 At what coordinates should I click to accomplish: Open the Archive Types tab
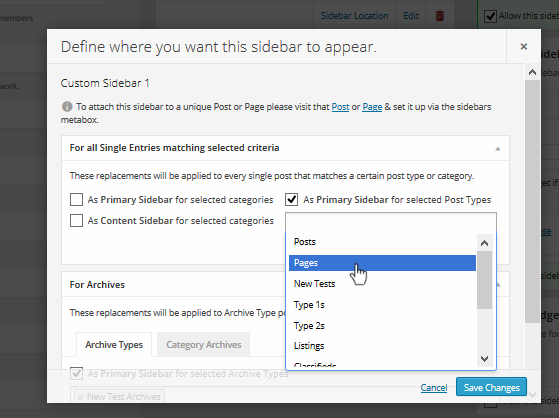point(114,345)
